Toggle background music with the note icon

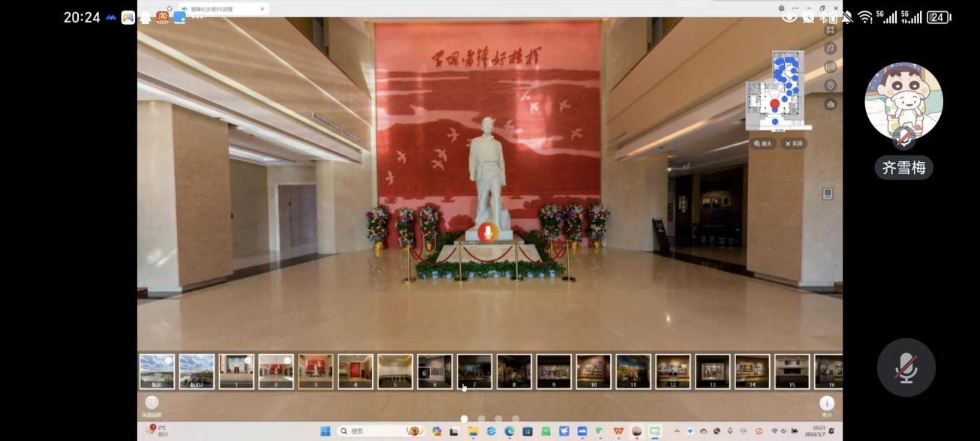(x=830, y=48)
